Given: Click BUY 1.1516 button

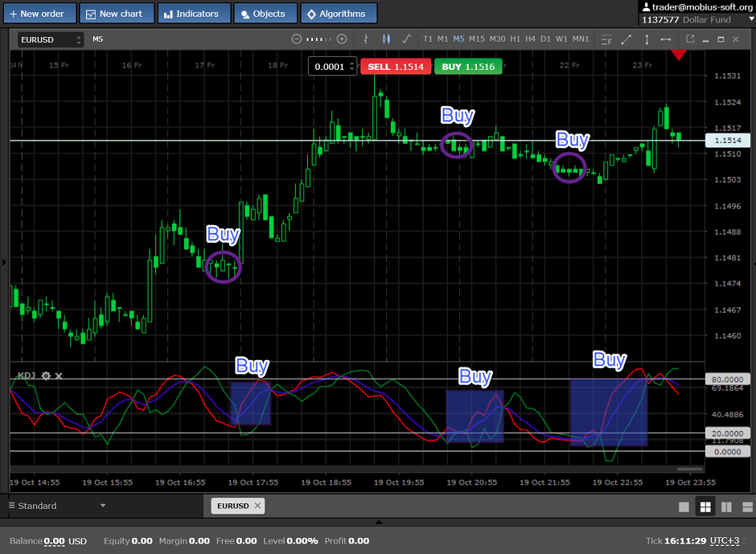Looking at the screenshot, I should [x=468, y=67].
